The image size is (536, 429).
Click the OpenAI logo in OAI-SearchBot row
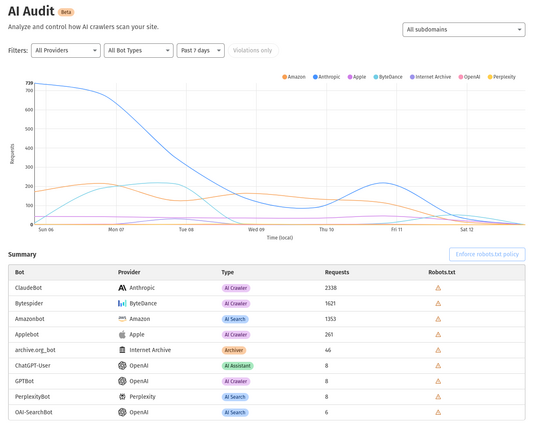point(122,412)
